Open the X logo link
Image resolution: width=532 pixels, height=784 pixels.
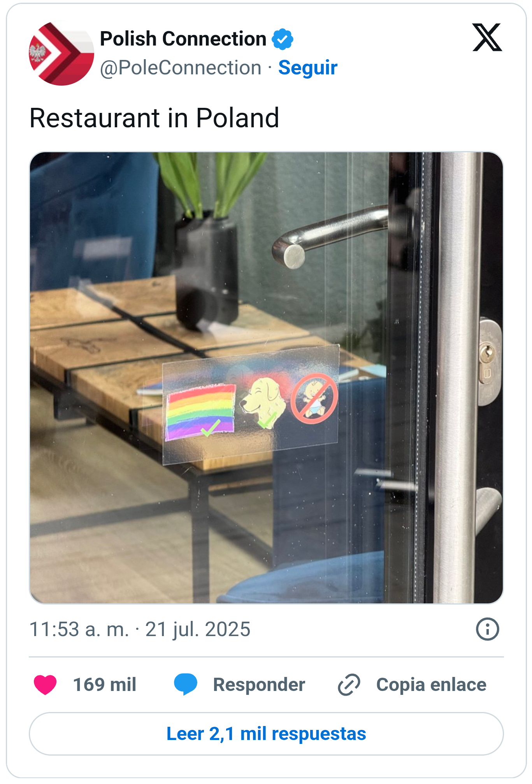487,37
